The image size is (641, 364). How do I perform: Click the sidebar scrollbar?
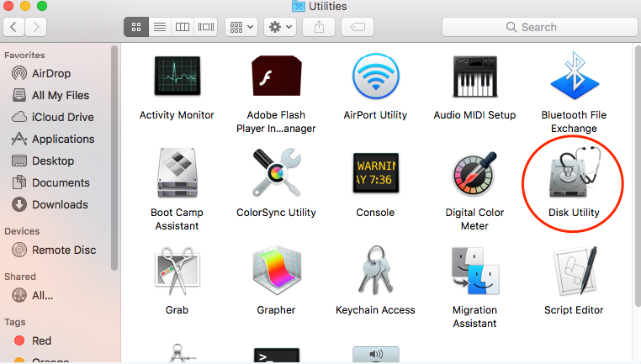click(114, 158)
